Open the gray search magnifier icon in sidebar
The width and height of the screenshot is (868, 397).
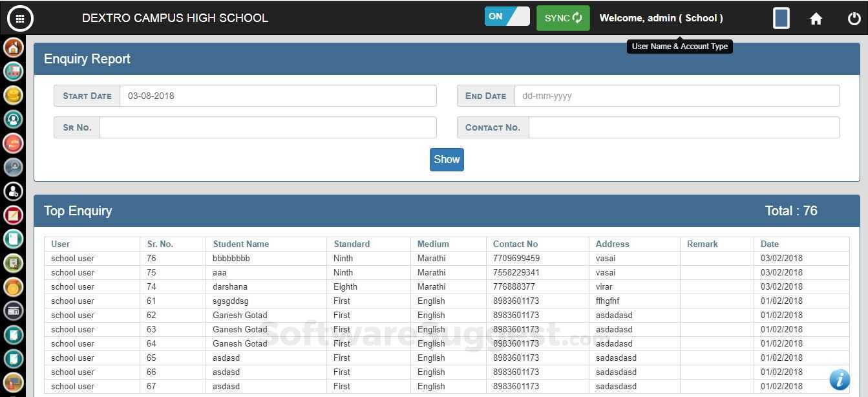[x=13, y=167]
